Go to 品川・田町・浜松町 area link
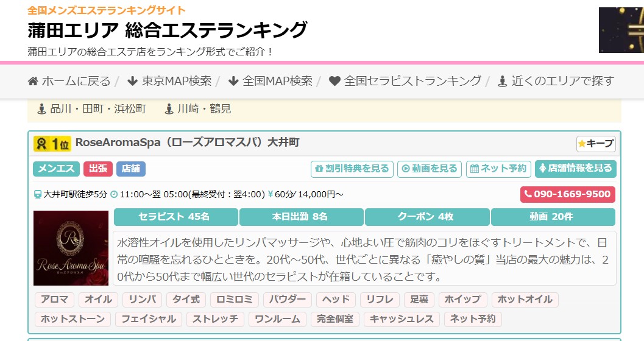 91,109
